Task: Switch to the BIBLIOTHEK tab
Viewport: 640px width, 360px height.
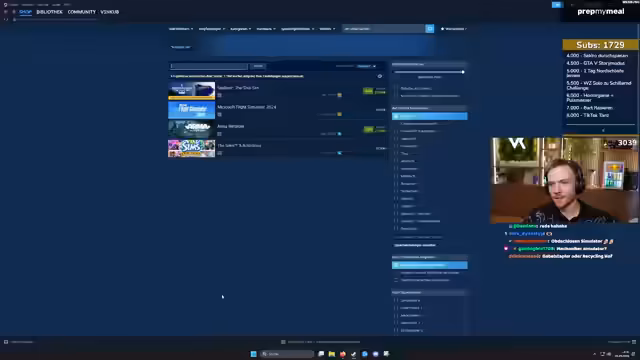Action: pyautogui.click(x=49, y=12)
